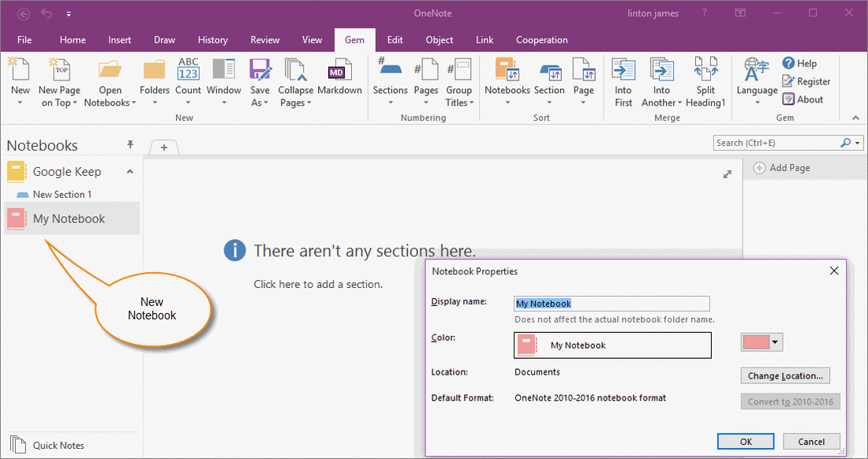Switch to the History tab
868x459 pixels.
[x=212, y=39]
